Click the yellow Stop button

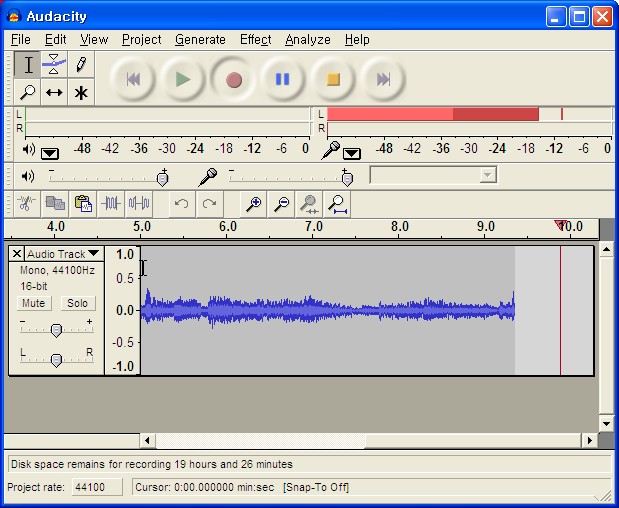coord(333,79)
